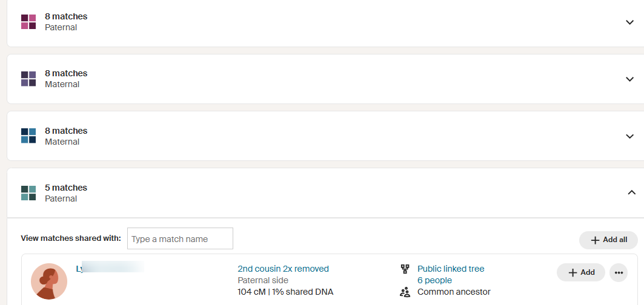
Task: Collapse the 5 matches Paternal group
Action: coord(632,192)
